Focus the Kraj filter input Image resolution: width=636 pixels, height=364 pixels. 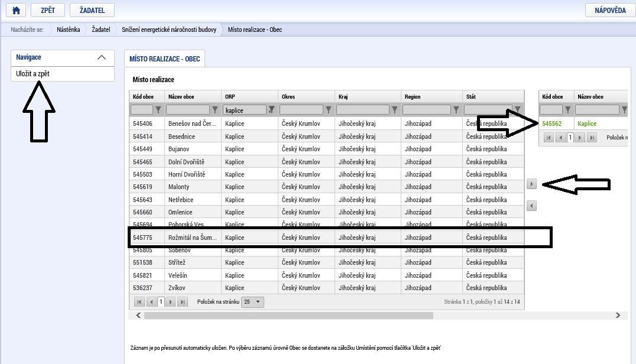(362, 110)
